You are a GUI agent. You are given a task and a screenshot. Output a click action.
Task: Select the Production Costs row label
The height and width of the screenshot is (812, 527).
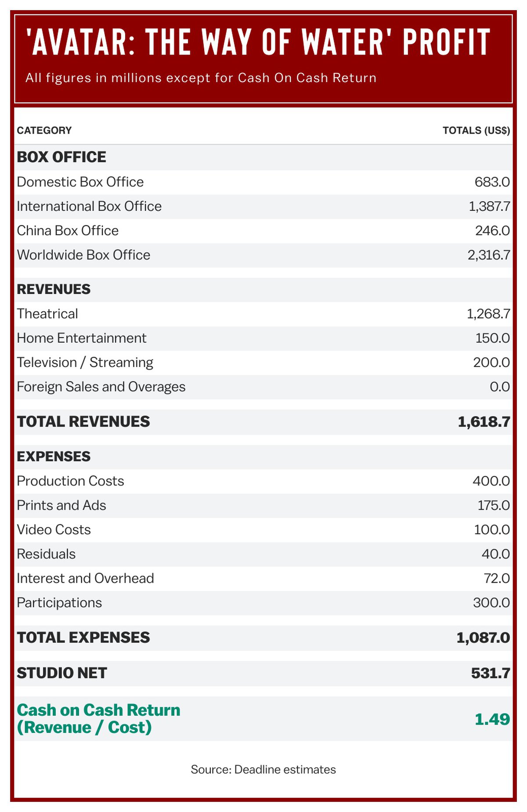coord(70,481)
